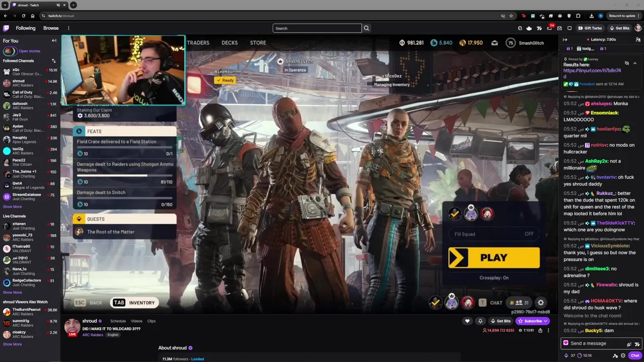Open the stream three-dot options menu

tap(548, 330)
